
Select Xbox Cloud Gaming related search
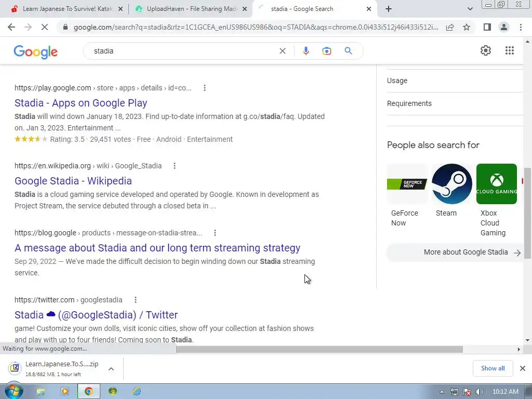coord(496,200)
